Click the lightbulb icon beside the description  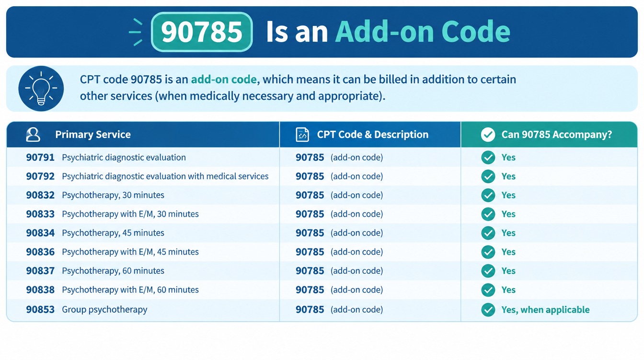(41, 89)
